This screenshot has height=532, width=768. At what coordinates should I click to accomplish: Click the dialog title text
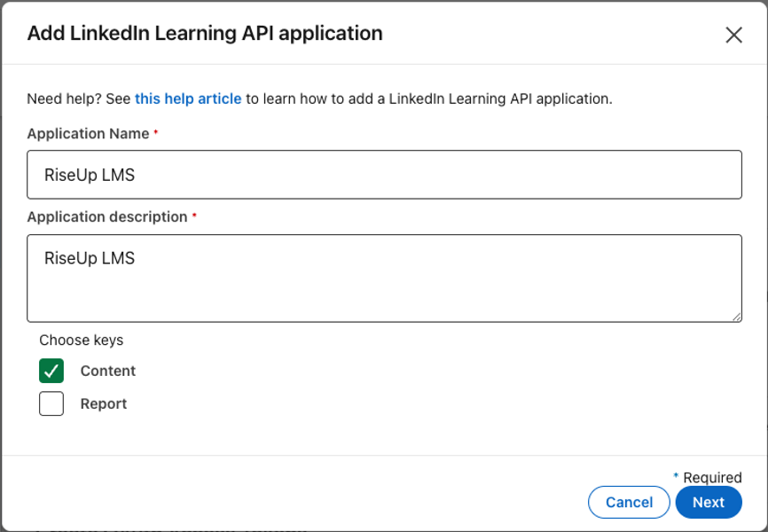point(204,33)
